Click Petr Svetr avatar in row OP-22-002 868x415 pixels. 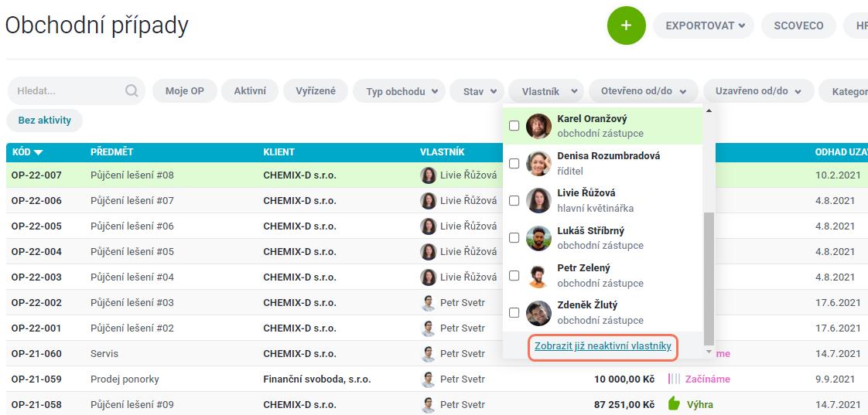click(428, 303)
